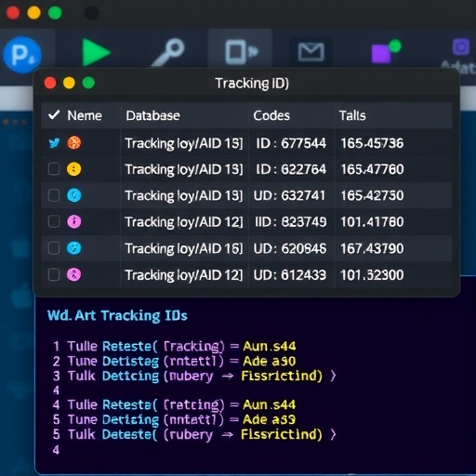Viewport: 476px width, 476px height.
Task: Check the box for row UD: 612433
Action: [x=54, y=274]
